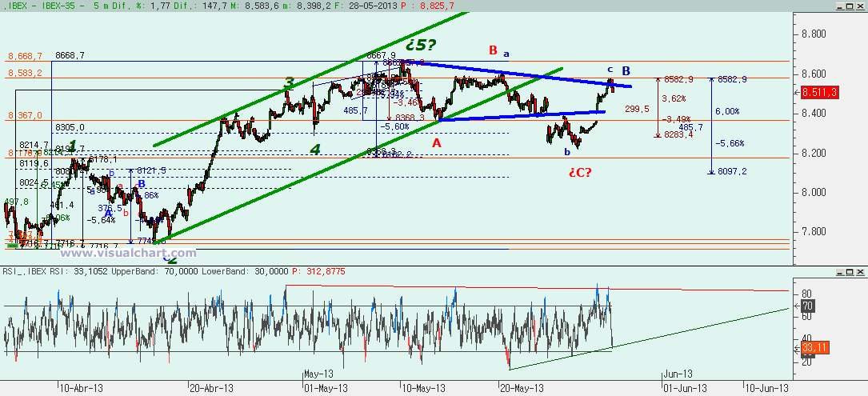Viewport: 868px width, 396px height.
Task: Click the -5,60% retracement label
Action: coord(394,126)
